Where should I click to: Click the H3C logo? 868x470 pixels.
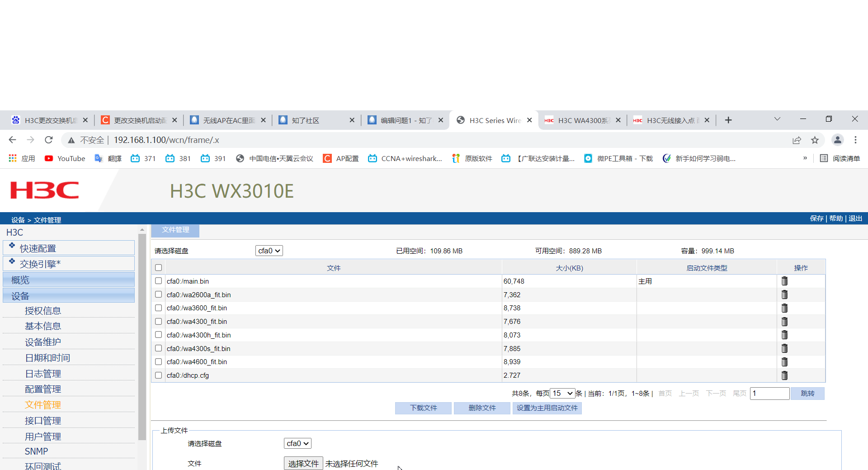tap(45, 190)
